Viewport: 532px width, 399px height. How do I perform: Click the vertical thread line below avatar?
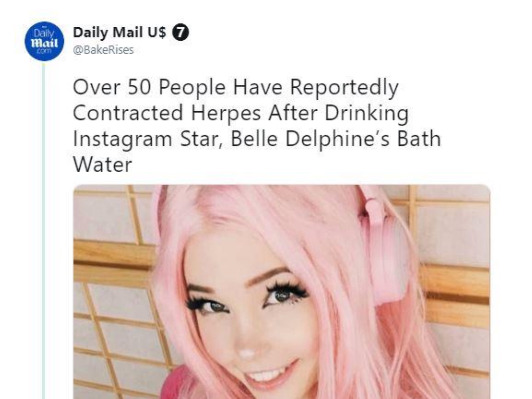coord(43,231)
